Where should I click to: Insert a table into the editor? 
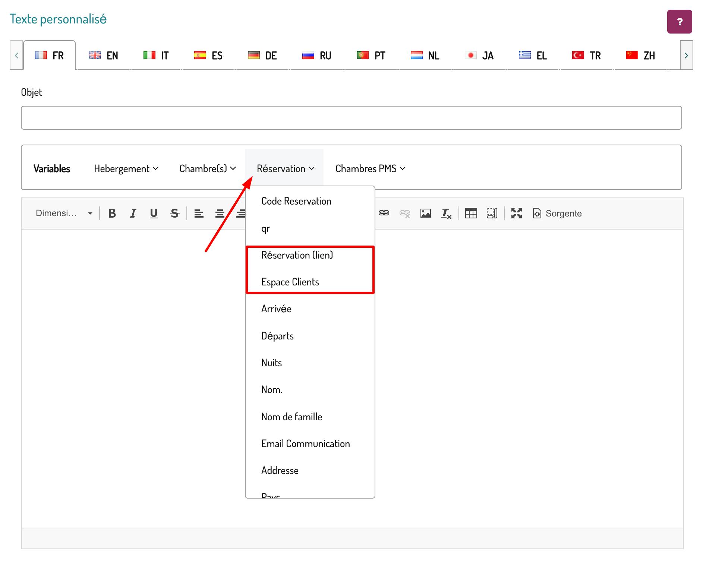[x=471, y=214]
